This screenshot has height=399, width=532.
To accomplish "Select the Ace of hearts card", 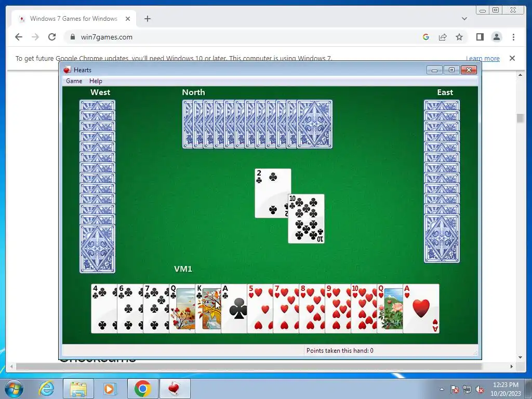I will coord(421,309).
